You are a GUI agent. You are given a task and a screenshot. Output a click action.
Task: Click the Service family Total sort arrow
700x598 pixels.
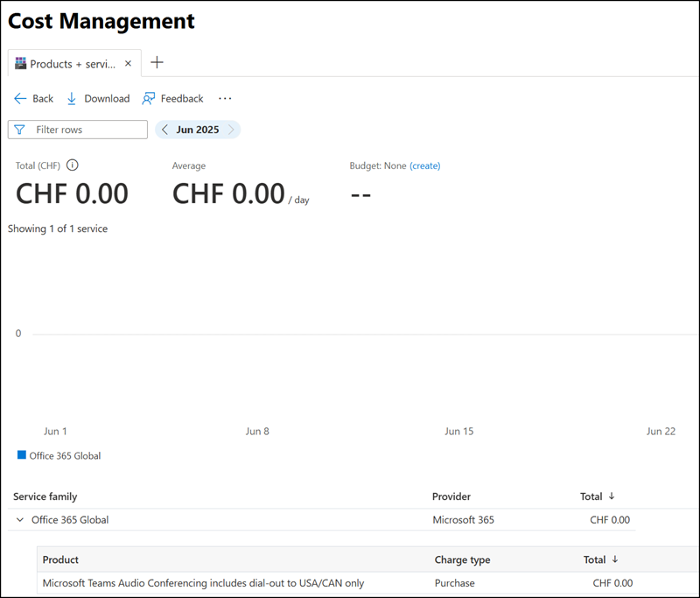click(x=612, y=496)
